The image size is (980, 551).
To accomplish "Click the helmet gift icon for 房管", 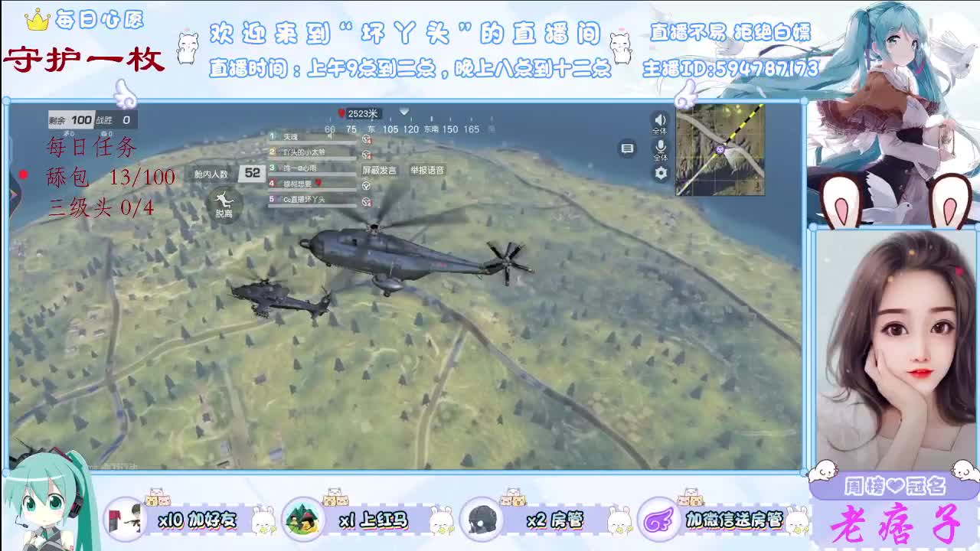I will 482,520.
